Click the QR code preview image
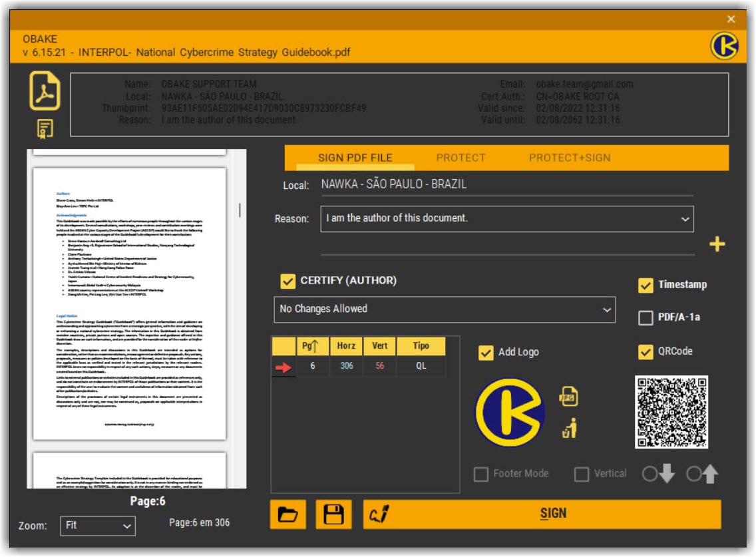Screen dimensions: 756x557 pyautogui.click(x=671, y=412)
